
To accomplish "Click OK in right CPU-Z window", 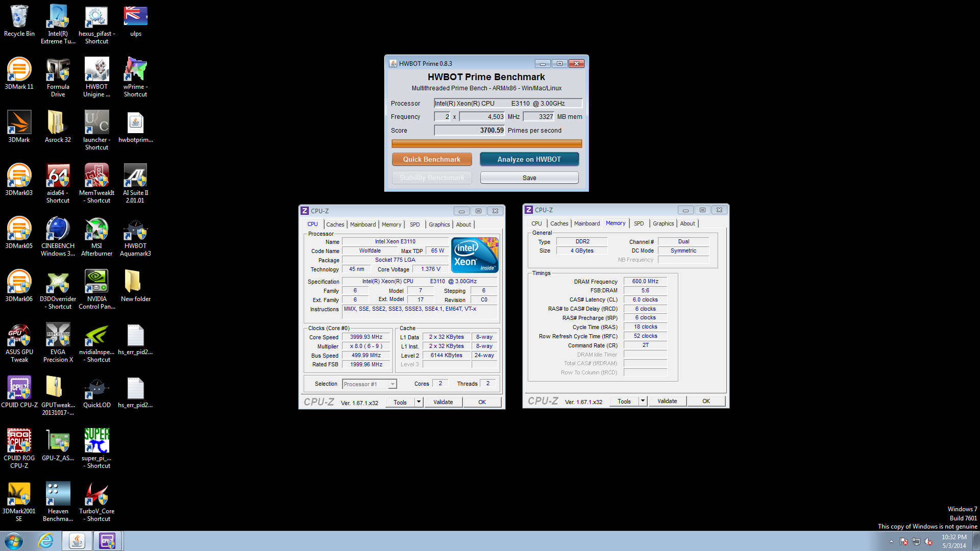I will click(x=706, y=401).
